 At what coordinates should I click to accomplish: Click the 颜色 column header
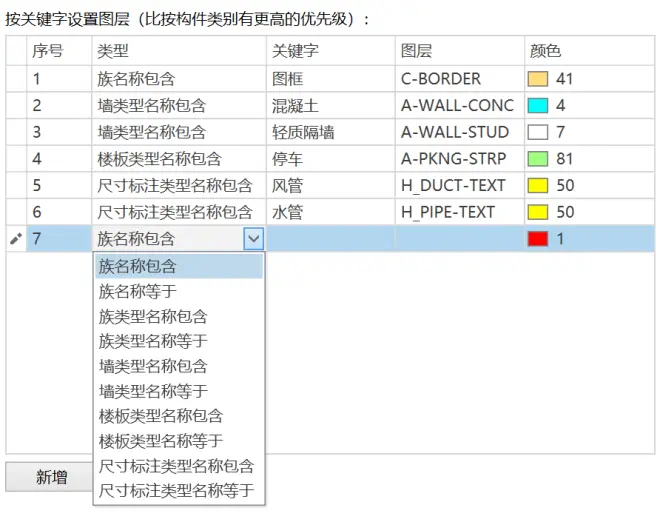pos(590,51)
